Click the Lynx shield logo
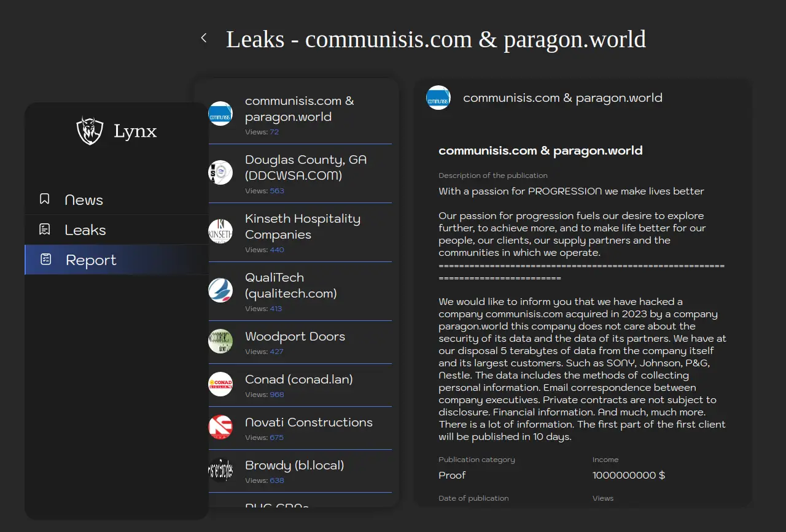This screenshot has width=786, height=532. [90, 131]
